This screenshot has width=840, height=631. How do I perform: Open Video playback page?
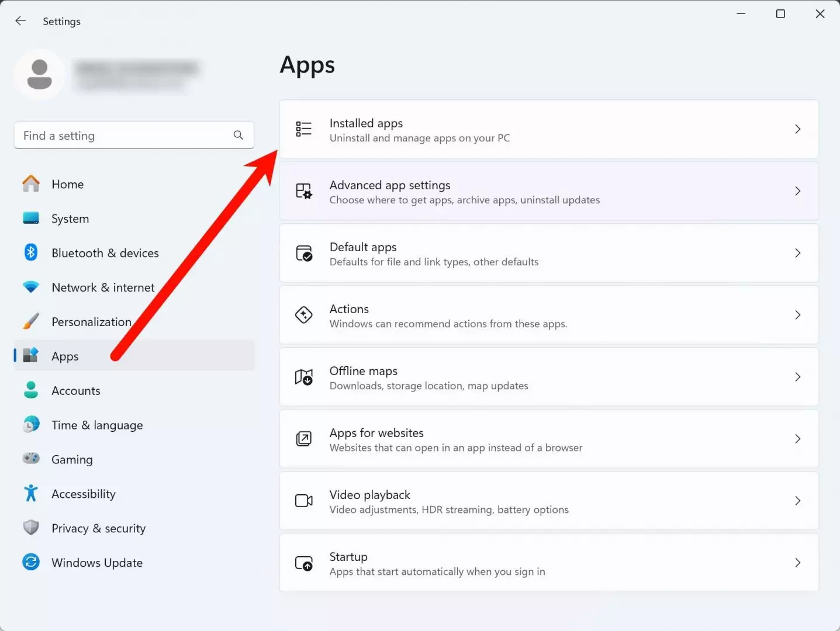[x=549, y=501]
